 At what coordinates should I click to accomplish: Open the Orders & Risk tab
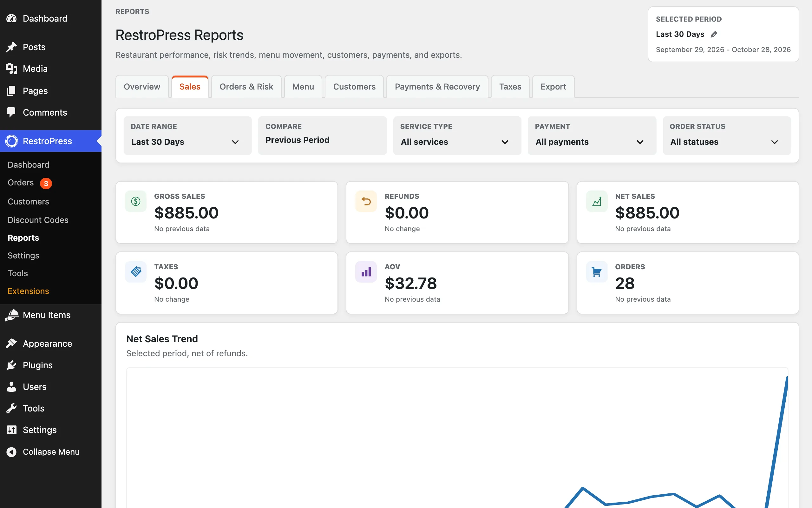coord(246,87)
